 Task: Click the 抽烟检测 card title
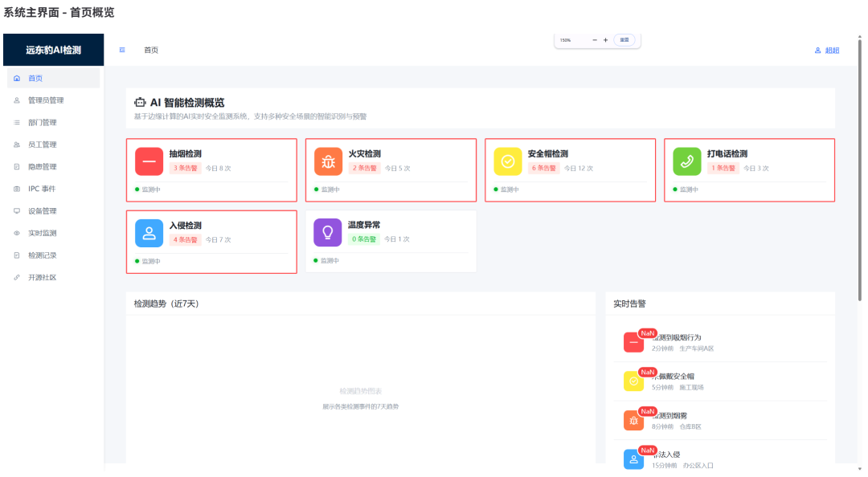(186, 154)
